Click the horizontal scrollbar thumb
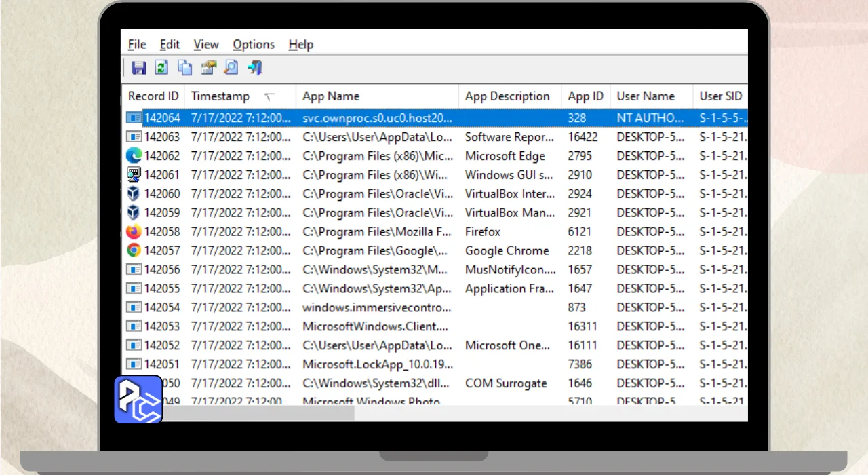The height and width of the screenshot is (475, 868). (258, 413)
